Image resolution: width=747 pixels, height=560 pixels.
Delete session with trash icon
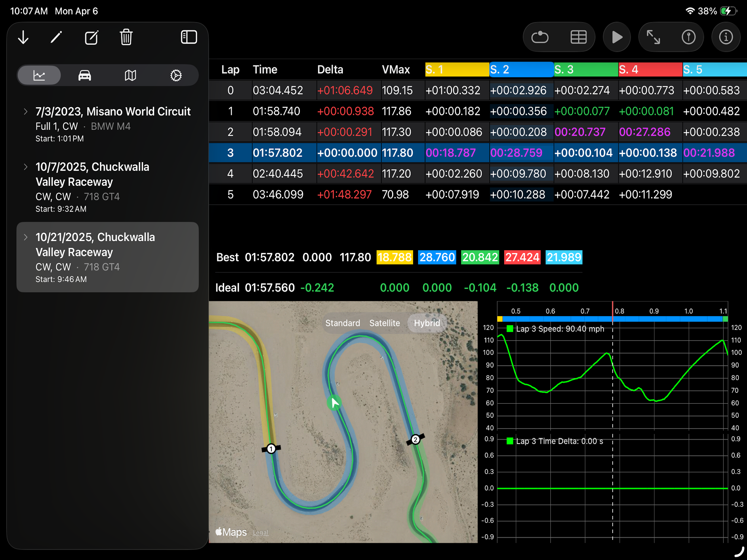point(126,37)
